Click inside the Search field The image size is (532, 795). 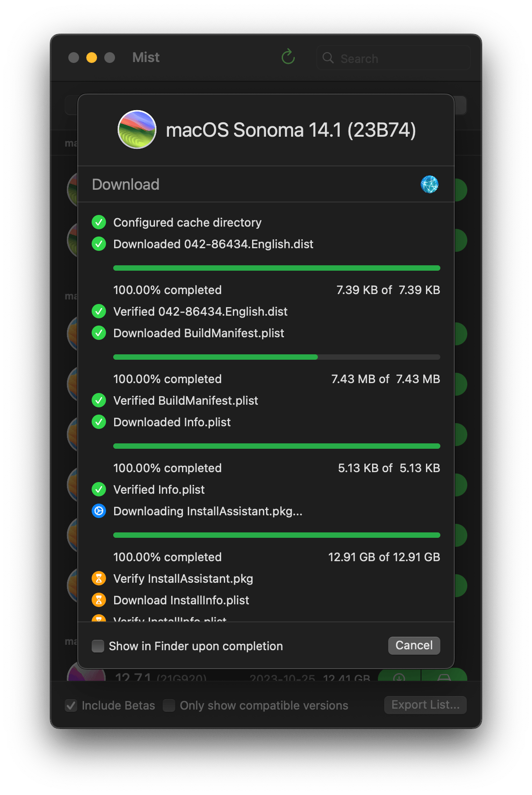click(393, 58)
